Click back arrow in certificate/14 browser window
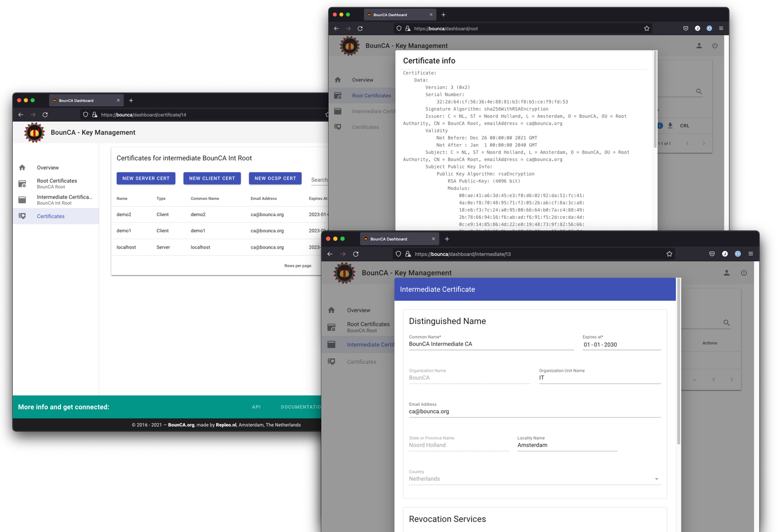This screenshot has width=779, height=532. point(21,115)
